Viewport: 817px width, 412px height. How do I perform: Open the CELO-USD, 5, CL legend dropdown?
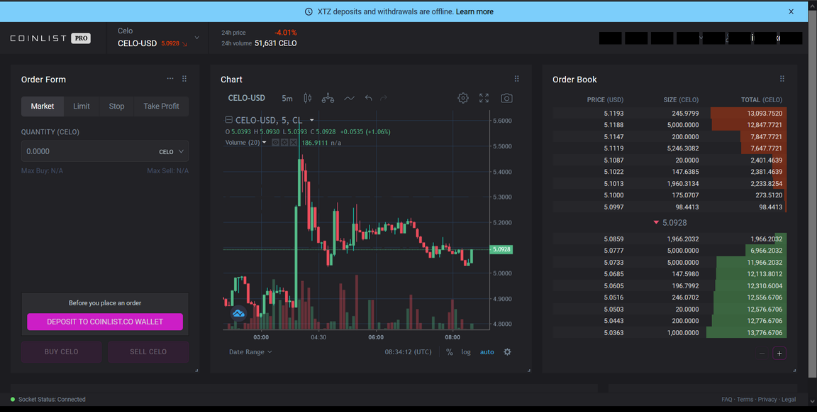[312, 120]
